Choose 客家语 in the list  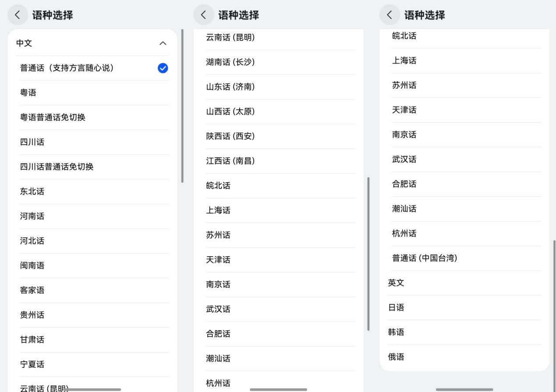pyautogui.click(x=32, y=290)
